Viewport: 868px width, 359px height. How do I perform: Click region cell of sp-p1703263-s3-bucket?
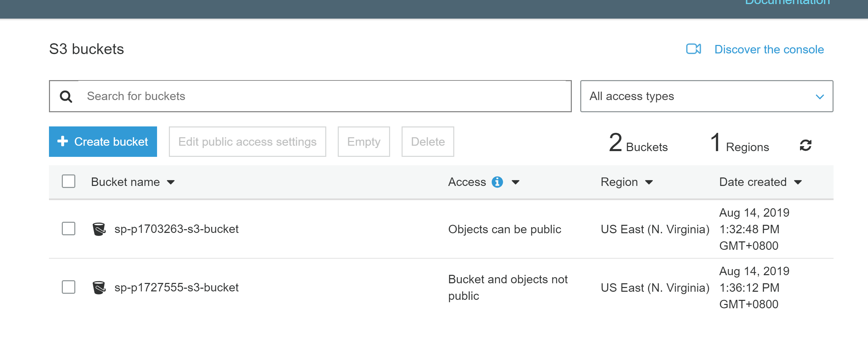[655, 229]
